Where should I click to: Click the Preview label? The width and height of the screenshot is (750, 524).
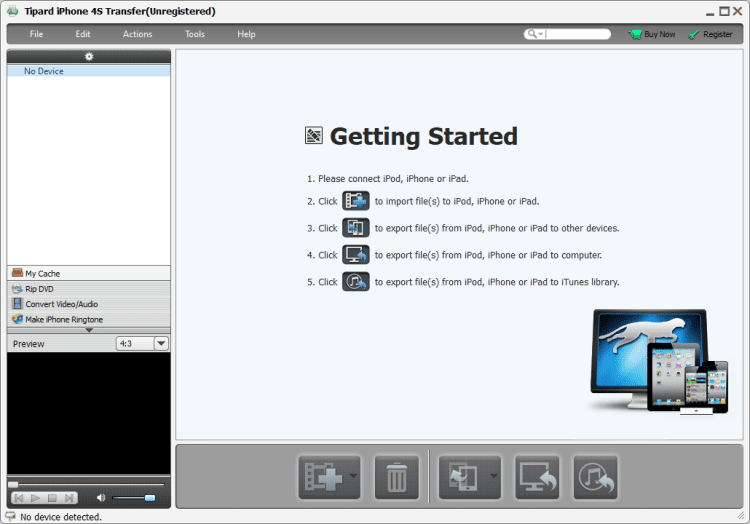point(29,344)
